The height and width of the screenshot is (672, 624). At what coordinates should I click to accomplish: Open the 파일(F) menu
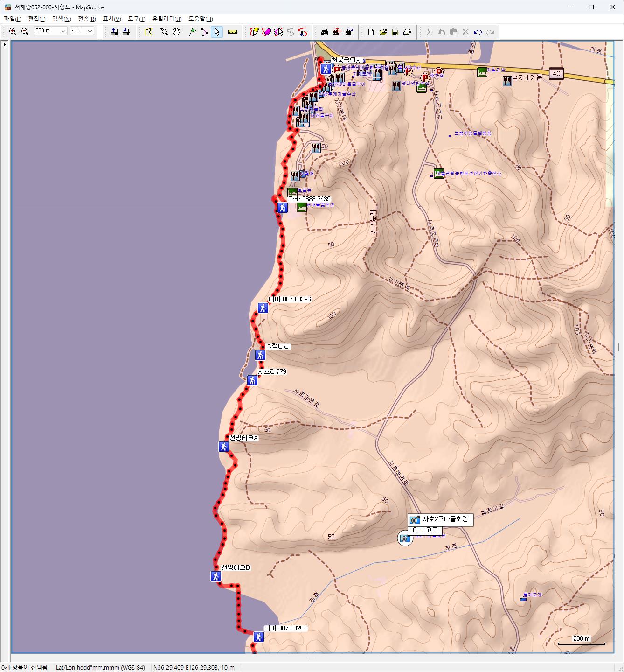[x=13, y=19]
